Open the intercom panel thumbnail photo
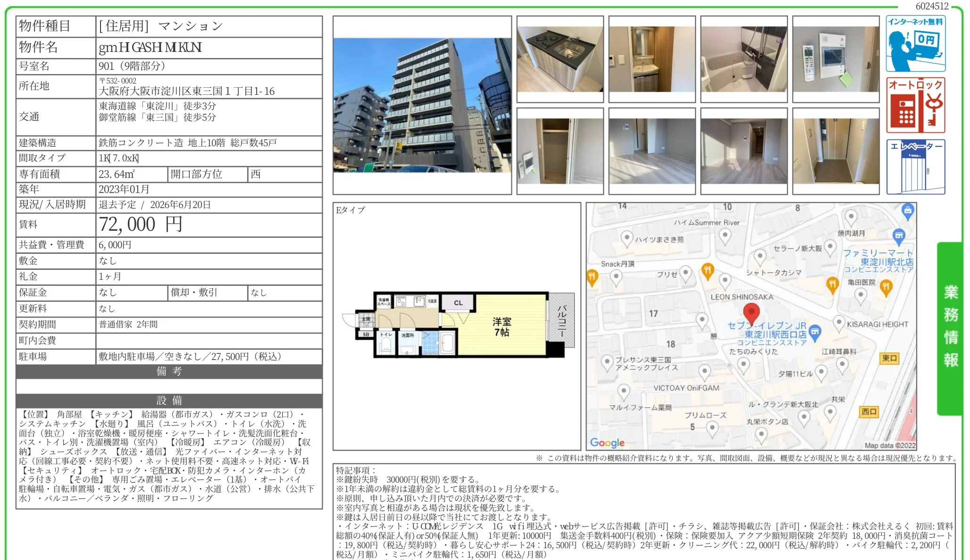The width and height of the screenshot is (970, 560). click(x=836, y=59)
